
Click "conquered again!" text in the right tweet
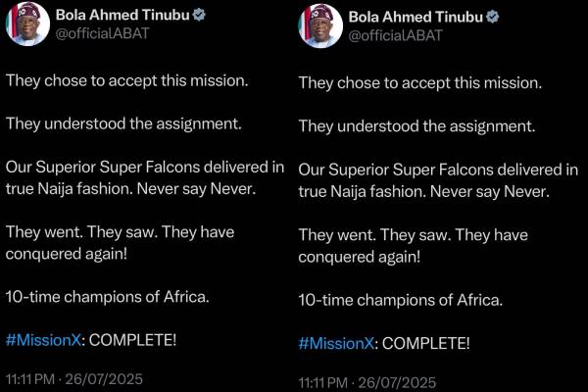[x=360, y=255]
